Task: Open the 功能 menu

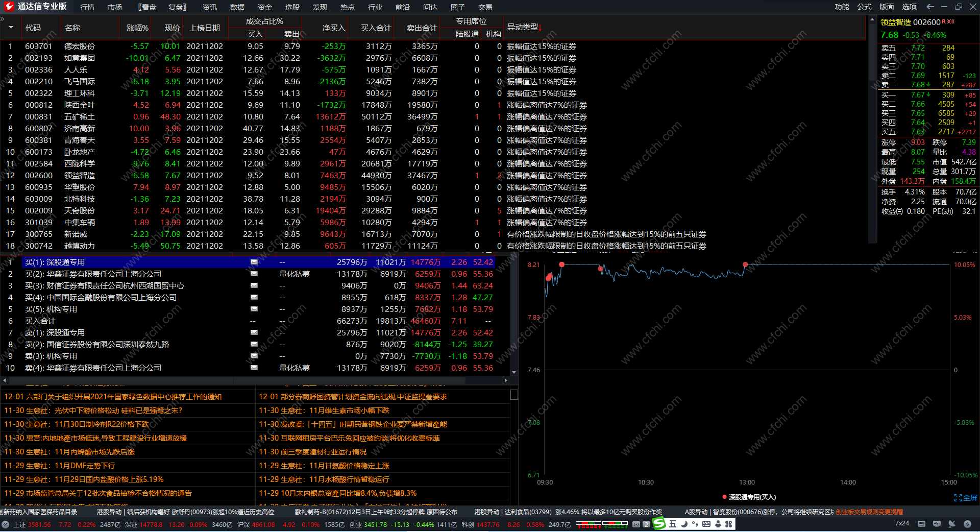Action: (x=842, y=7)
